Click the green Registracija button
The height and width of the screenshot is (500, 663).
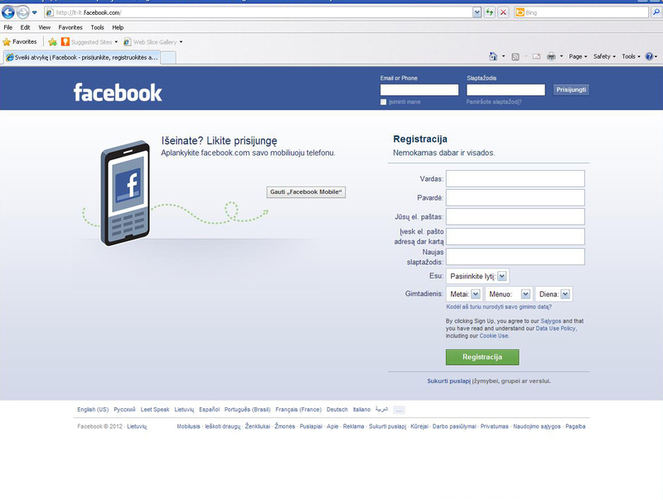tap(482, 357)
